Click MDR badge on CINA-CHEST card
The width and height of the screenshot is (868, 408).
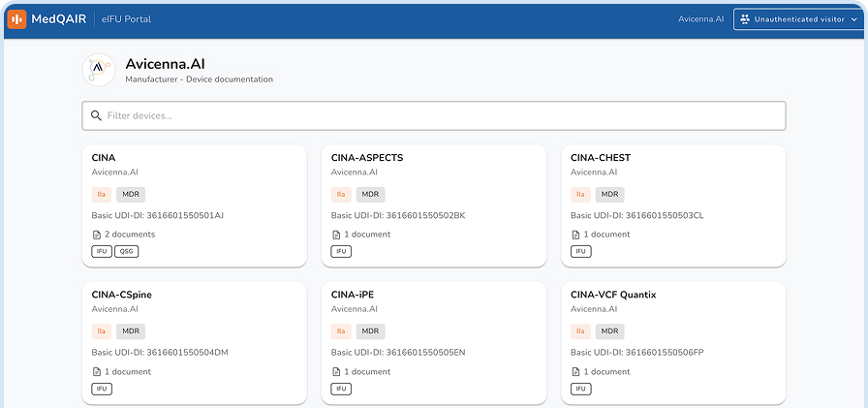point(610,195)
